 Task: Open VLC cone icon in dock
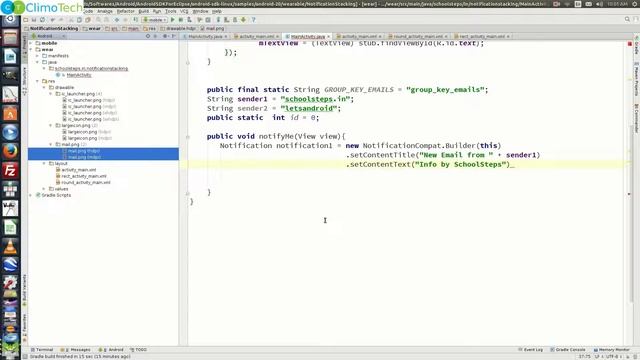(10, 246)
